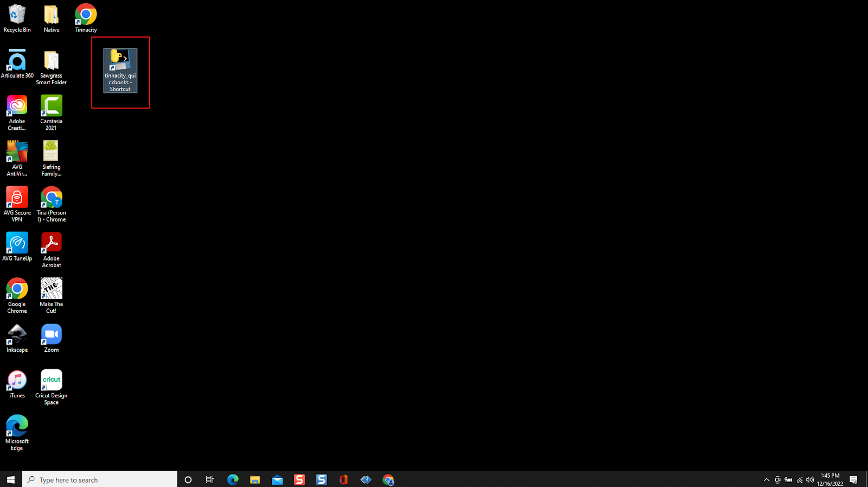Select the iTunes desktop icon
The height and width of the screenshot is (487, 868).
17,384
